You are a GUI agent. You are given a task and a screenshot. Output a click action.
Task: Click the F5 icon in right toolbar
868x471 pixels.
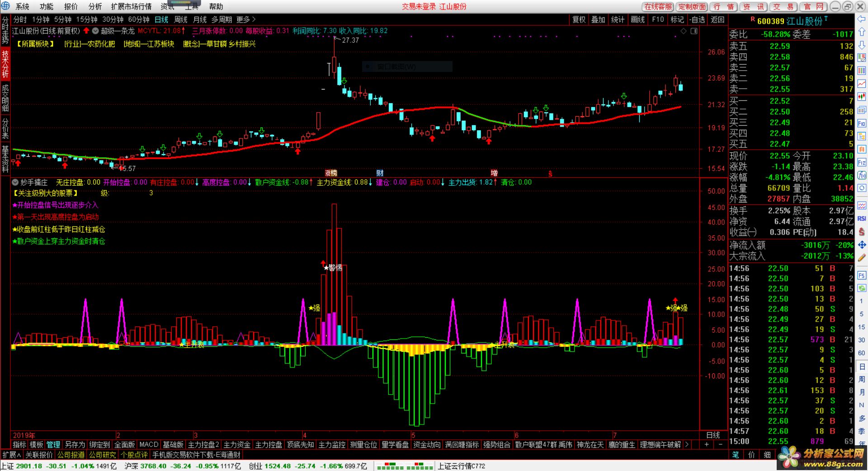pos(862,275)
